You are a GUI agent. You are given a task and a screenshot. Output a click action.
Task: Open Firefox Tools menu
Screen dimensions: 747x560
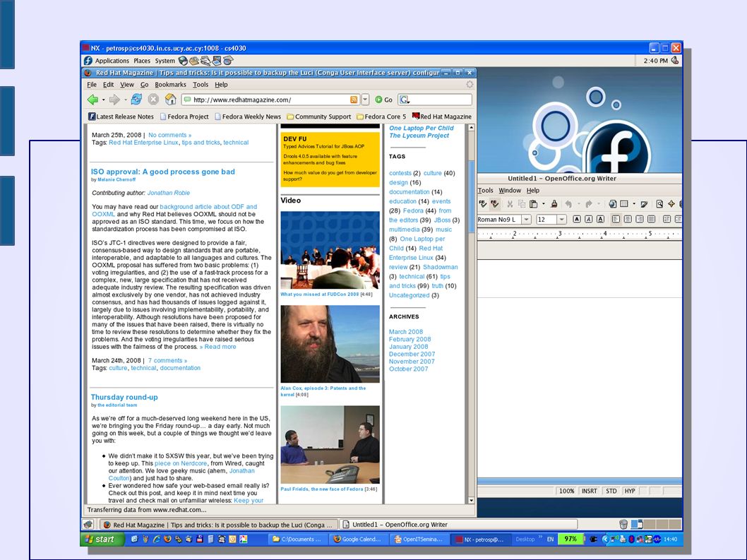pos(200,84)
